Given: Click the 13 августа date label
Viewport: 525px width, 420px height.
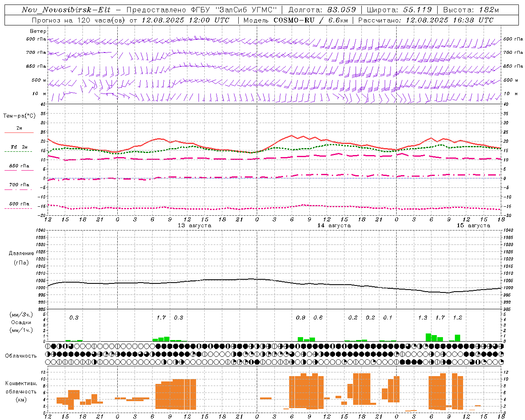Looking at the screenshot, I should (x=194, y=226).
